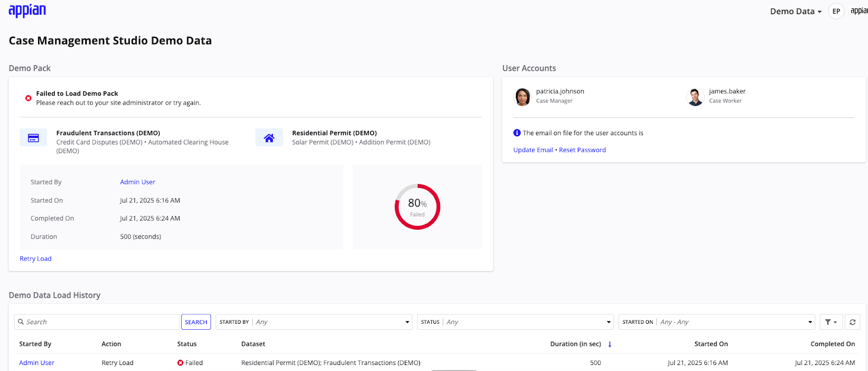Open the funnel filter options menu
Screen dimensions: 868x371
click(831, 322)
